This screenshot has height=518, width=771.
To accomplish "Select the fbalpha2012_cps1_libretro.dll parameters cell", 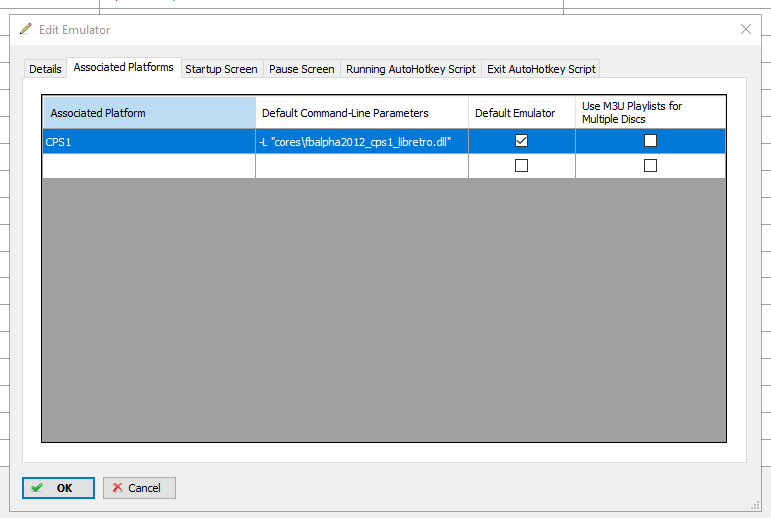I will point(362,142).
